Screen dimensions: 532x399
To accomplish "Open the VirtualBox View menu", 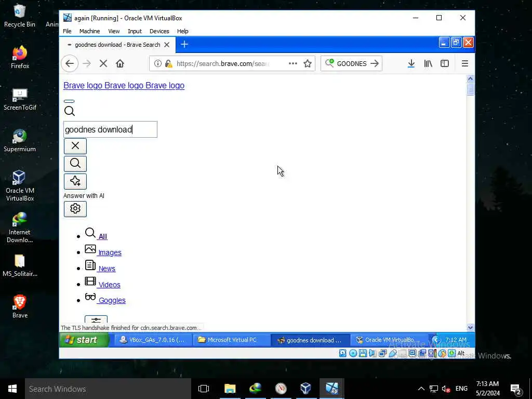I will point(114,31).
